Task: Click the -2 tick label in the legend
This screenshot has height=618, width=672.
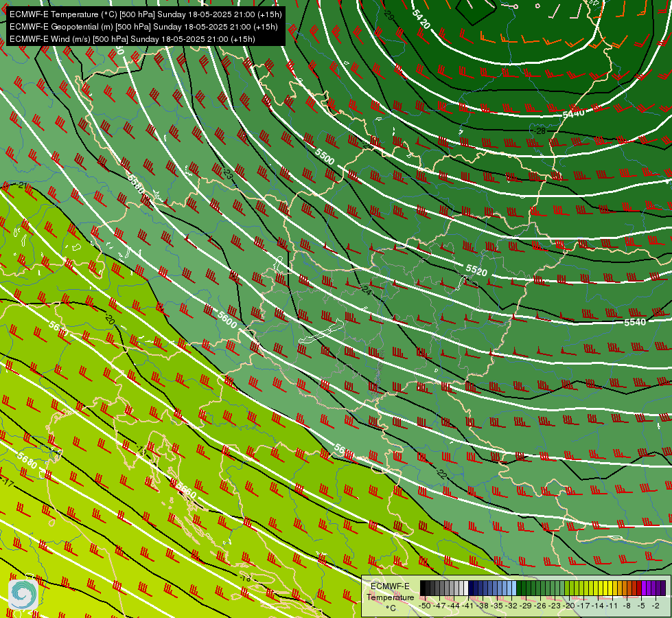Action: 656,606
